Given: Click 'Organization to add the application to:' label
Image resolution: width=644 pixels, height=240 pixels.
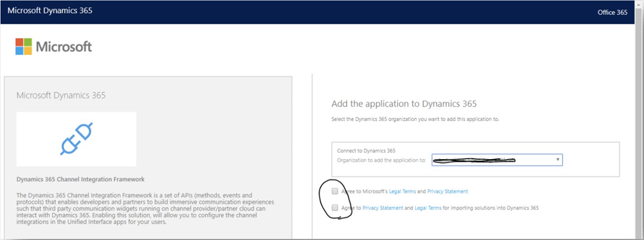Looking at the screenshot, I should [x=381, y=160].
